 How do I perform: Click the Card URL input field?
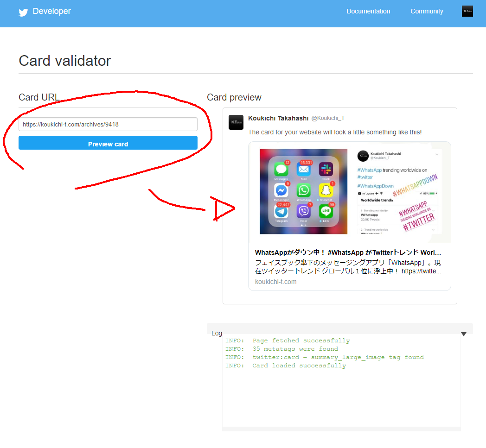coord(108,124)
